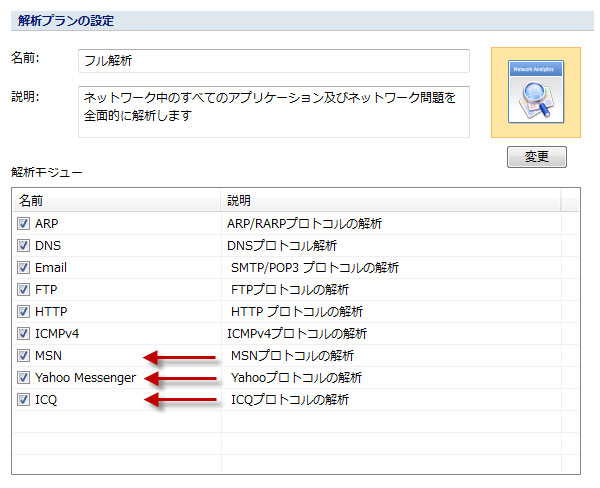Select the ICQプロトコルの解析 description cell

coord(290,399)
